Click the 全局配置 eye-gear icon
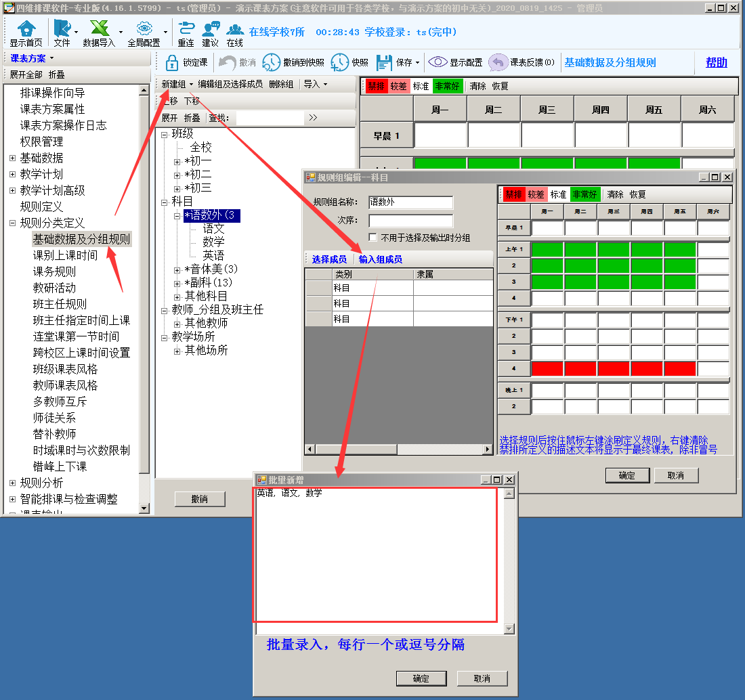 [144, 29]
